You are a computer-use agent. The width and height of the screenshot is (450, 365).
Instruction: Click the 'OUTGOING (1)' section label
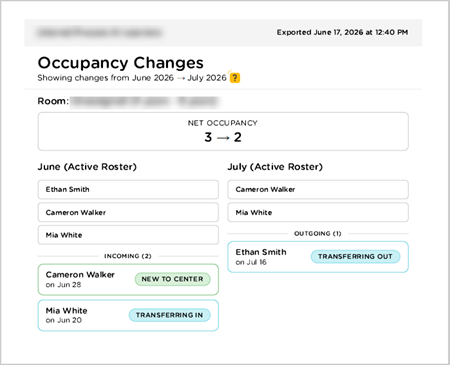[x=318, y=233]
